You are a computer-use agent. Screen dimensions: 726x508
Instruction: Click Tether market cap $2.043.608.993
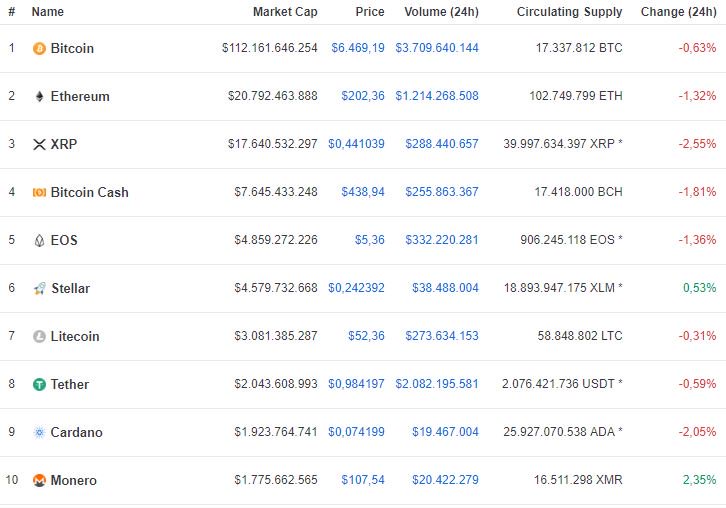click(x=276, y=384)
